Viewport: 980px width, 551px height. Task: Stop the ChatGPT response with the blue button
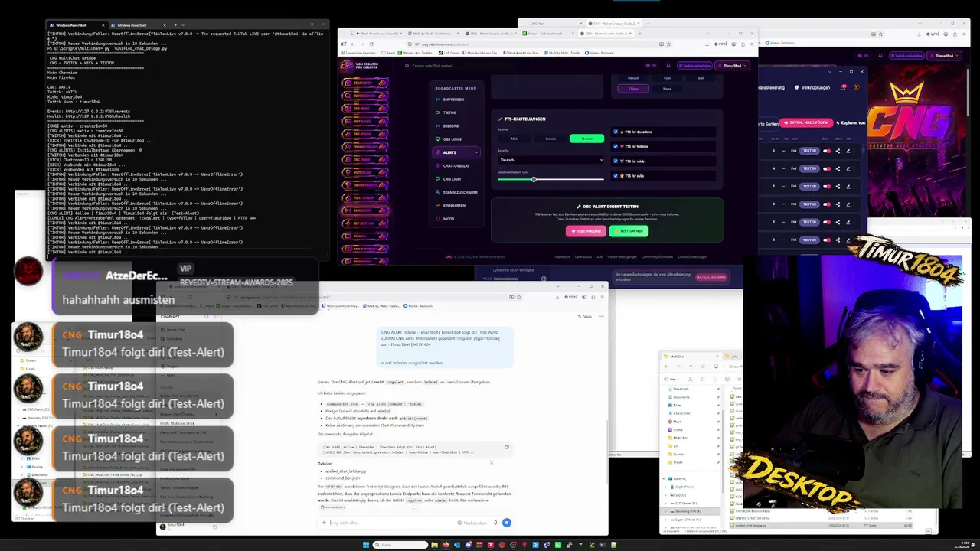506,523
